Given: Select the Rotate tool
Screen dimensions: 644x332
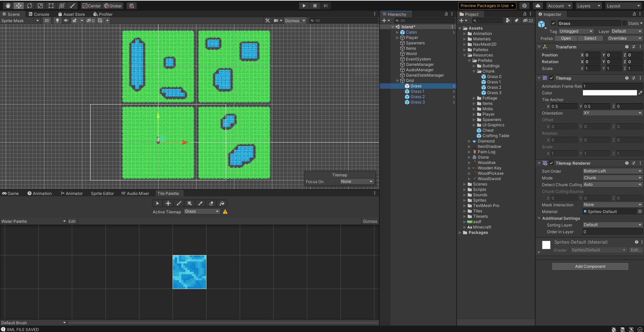Looking at the screenshot, I should tap(29, 6).
